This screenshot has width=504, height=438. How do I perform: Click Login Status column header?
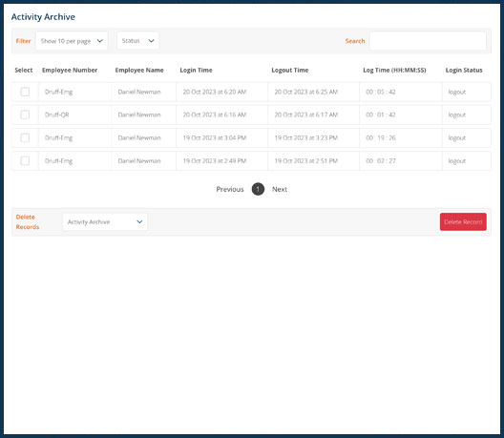click(x=464, y=70)
